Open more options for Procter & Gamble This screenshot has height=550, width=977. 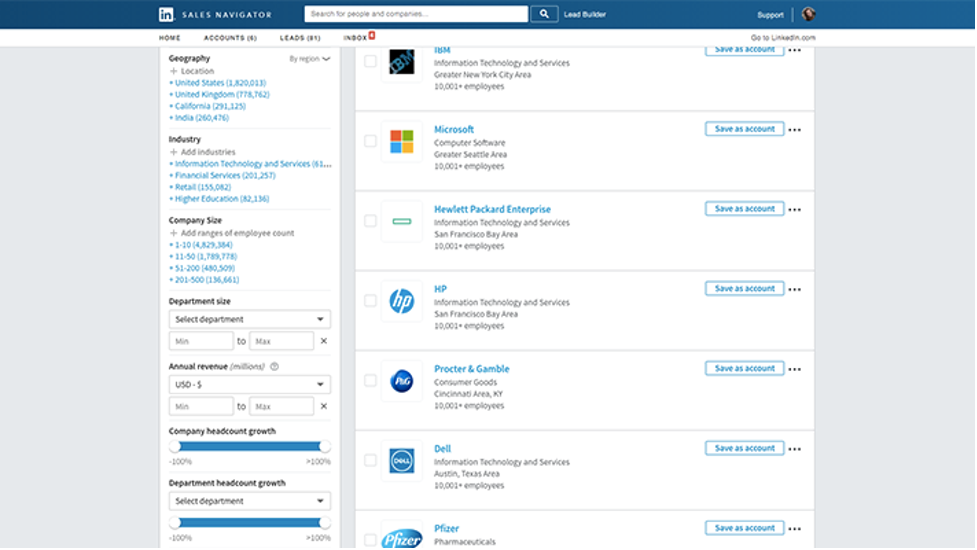(x=795, y=369)
